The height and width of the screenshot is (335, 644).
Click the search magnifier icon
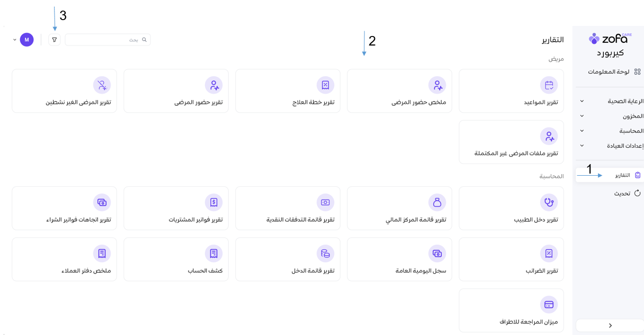click(x=144, y=40)
